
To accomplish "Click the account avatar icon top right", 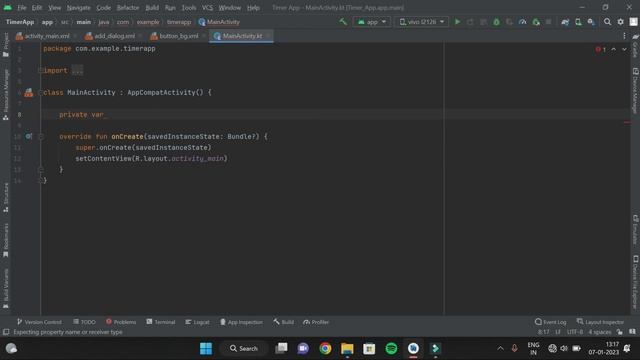I will tap(633, 22).
